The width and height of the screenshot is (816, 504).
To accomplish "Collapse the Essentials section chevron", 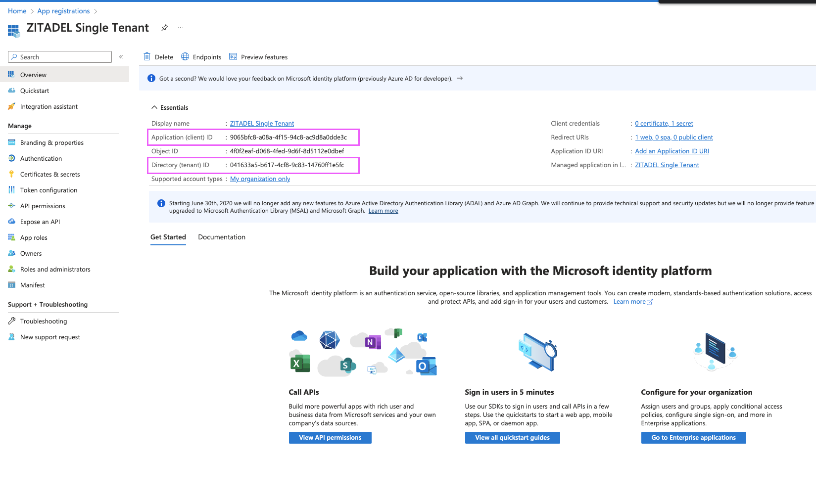I will click(154, 107).
